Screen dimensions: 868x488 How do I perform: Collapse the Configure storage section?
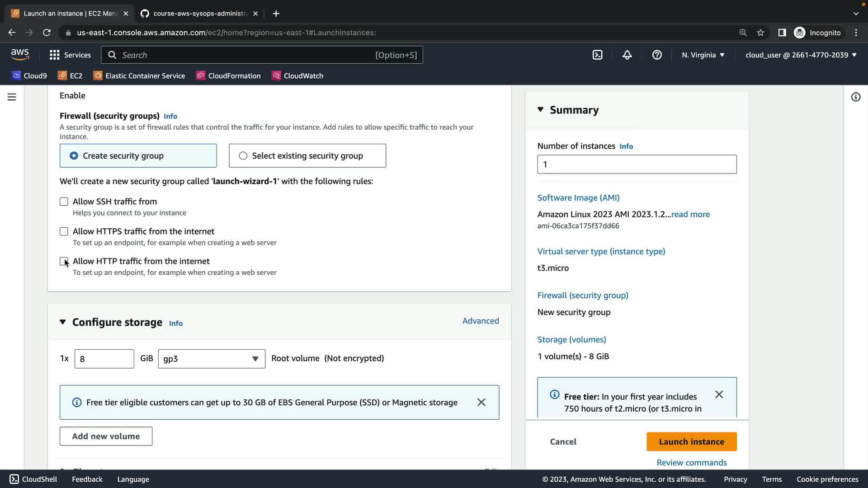(x=63, y=322)
